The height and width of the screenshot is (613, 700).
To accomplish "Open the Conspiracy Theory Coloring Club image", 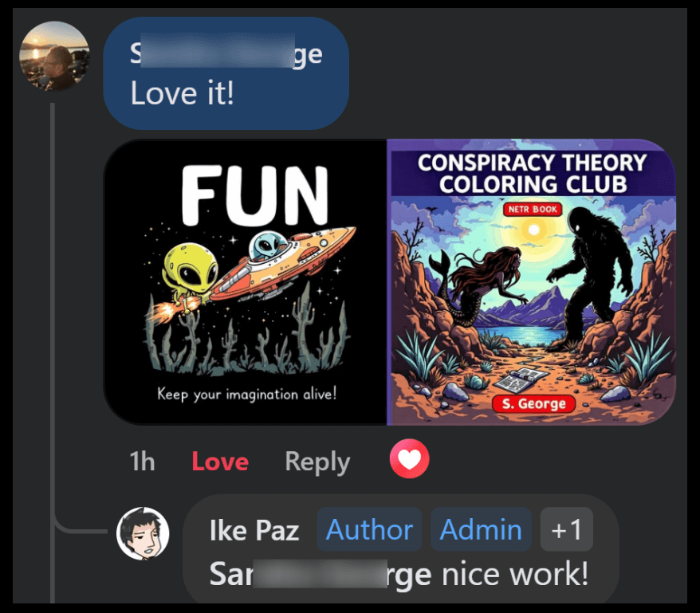I will [x=532, y=281].
